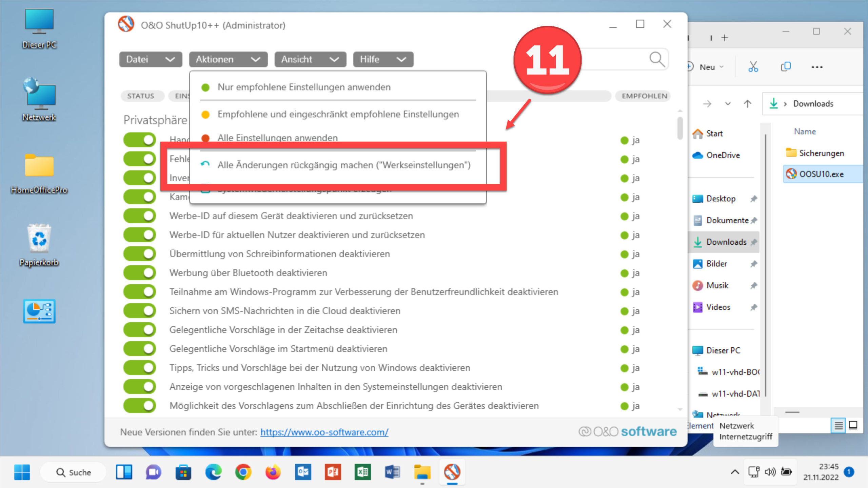
Task: Open Microsoft Excel from the taskbar
Action: [x=362, y=472]
